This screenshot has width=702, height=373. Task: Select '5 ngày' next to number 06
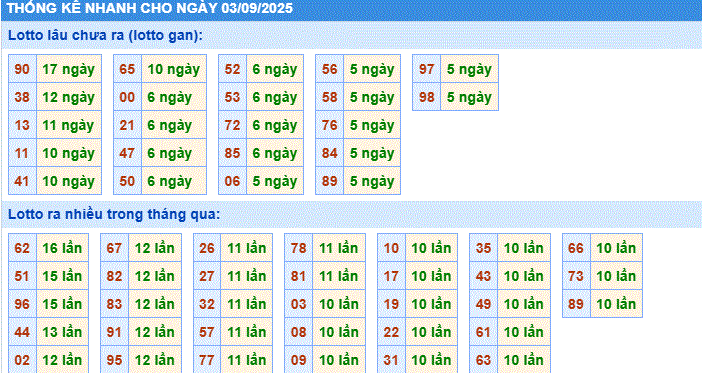pos(275,181)
